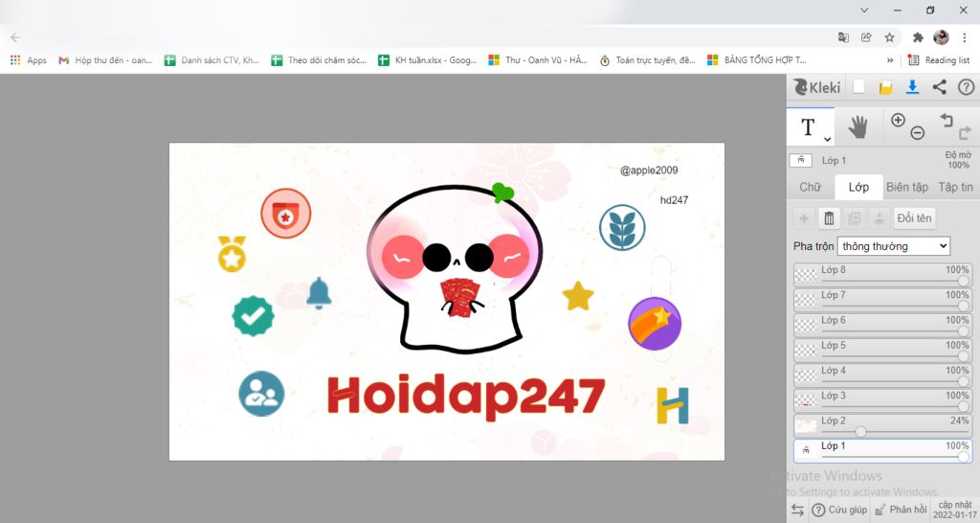The width and height of the screenshot is (980, 523).
Task: Open Danh sách CTV bookmark
Action: pos(212,60)
